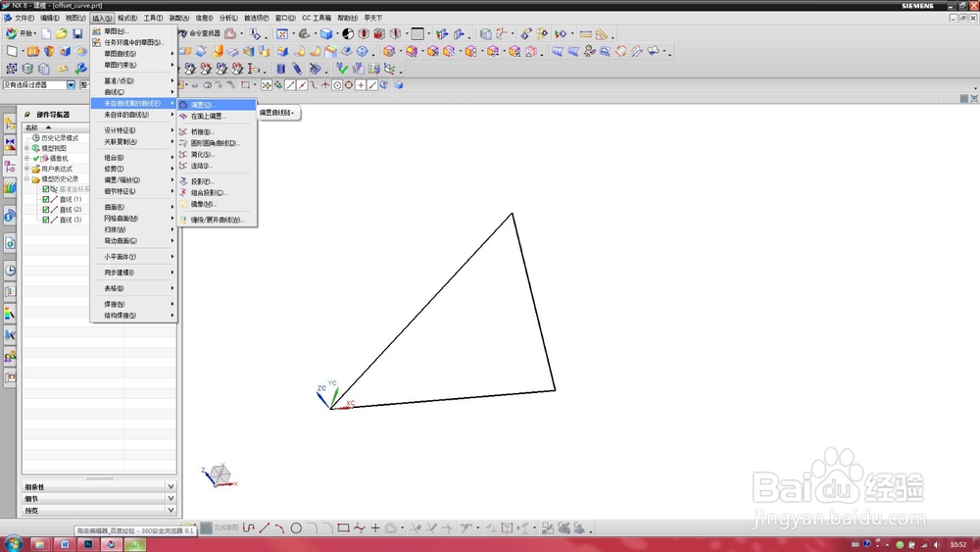Image resolution: width=980 pixels, height=552 pixels.
Task: Select 偏置 (Offset curve) in submenu
Action: [217, 104]
